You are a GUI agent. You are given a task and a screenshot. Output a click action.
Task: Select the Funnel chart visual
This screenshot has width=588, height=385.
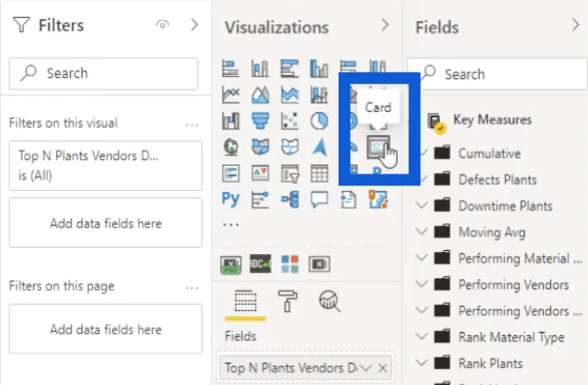(260, 121)
